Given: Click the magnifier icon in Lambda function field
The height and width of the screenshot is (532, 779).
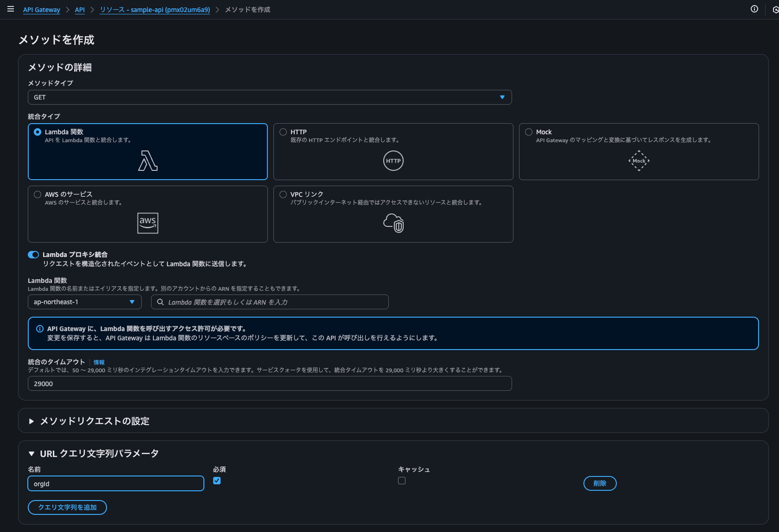Looking at the screenshot, I should (x=160, y=302).
